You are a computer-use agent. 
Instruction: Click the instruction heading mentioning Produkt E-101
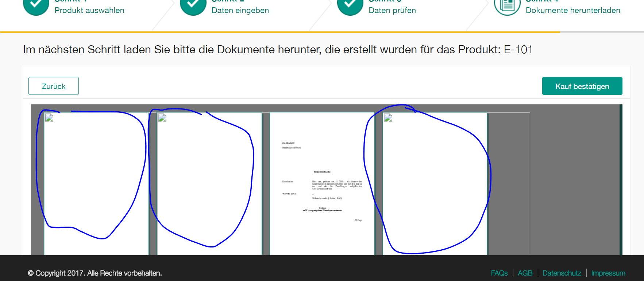point(278,49)
